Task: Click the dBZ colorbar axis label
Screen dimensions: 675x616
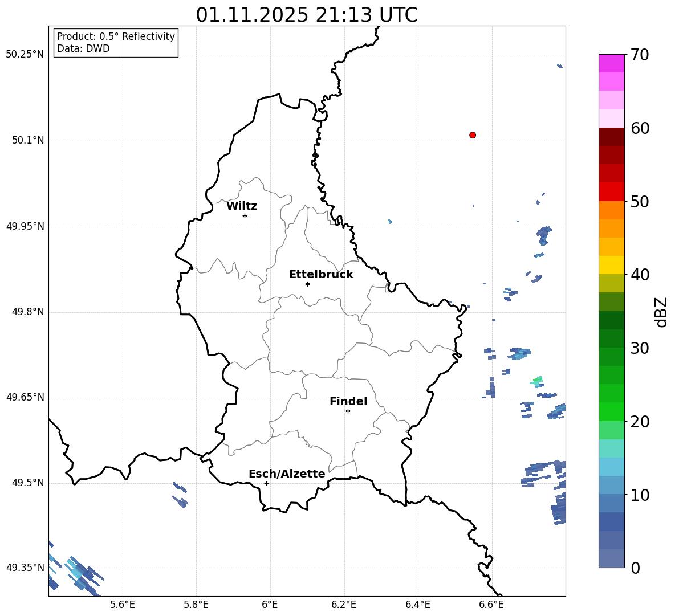Action: tap(661, 312)
